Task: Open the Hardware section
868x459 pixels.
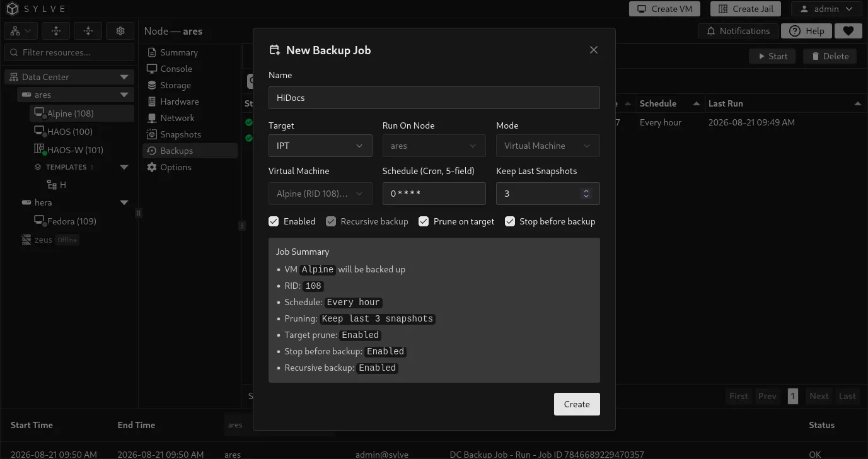Action: tap(190, 102)
